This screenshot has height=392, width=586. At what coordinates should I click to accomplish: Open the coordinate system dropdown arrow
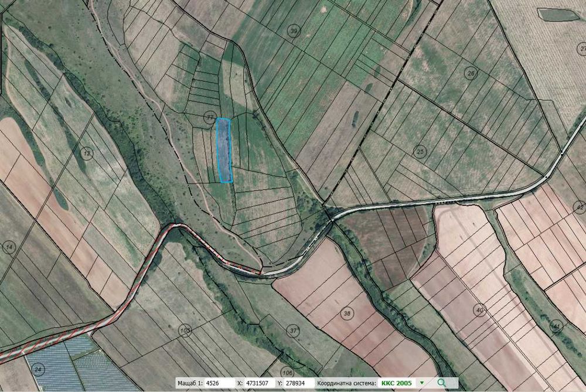(422, 383)
